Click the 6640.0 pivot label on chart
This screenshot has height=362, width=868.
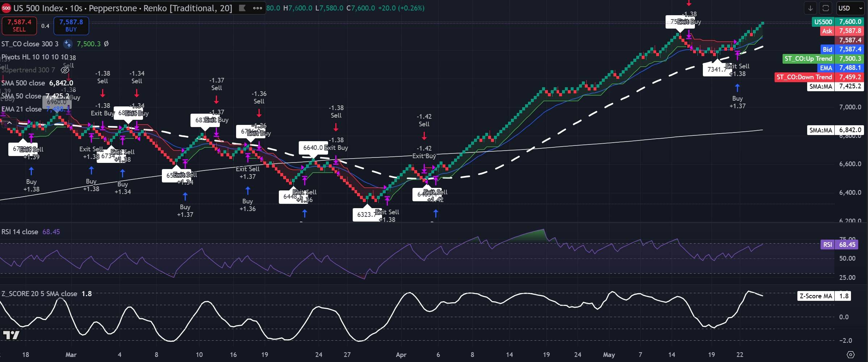coord(313,148)
